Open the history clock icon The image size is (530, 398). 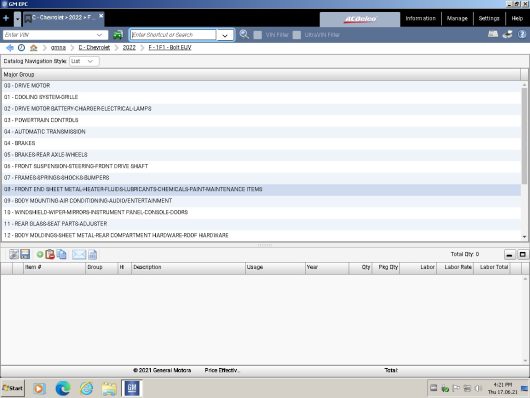21,48
